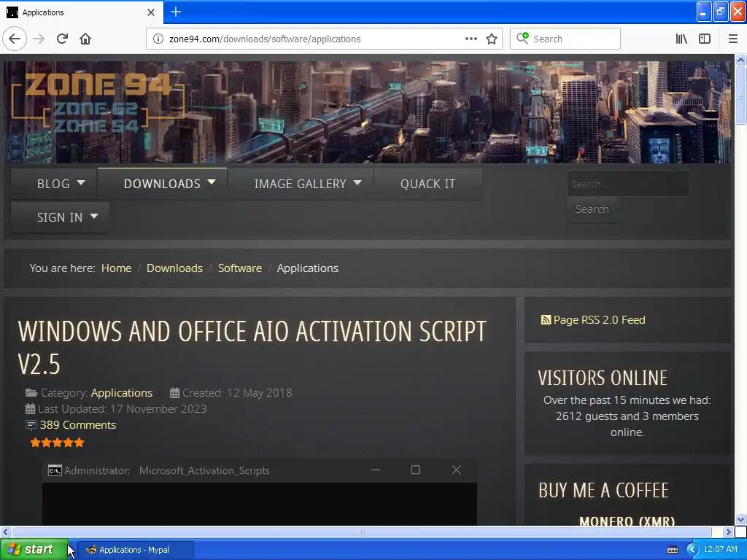The width and height of the screenshot is (747, 560).
Task: Toggle the sidebar view icon
Action: tap(705, 39)
